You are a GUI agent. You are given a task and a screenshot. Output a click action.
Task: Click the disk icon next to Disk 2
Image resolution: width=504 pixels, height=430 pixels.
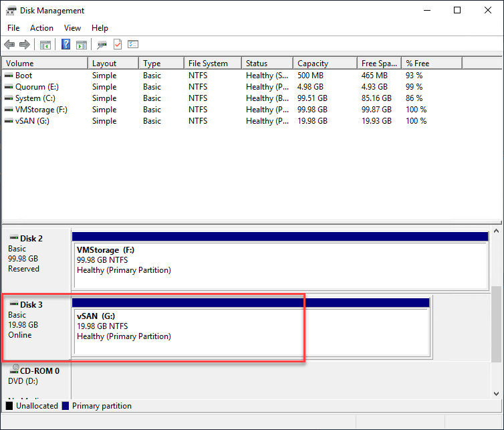14,237
